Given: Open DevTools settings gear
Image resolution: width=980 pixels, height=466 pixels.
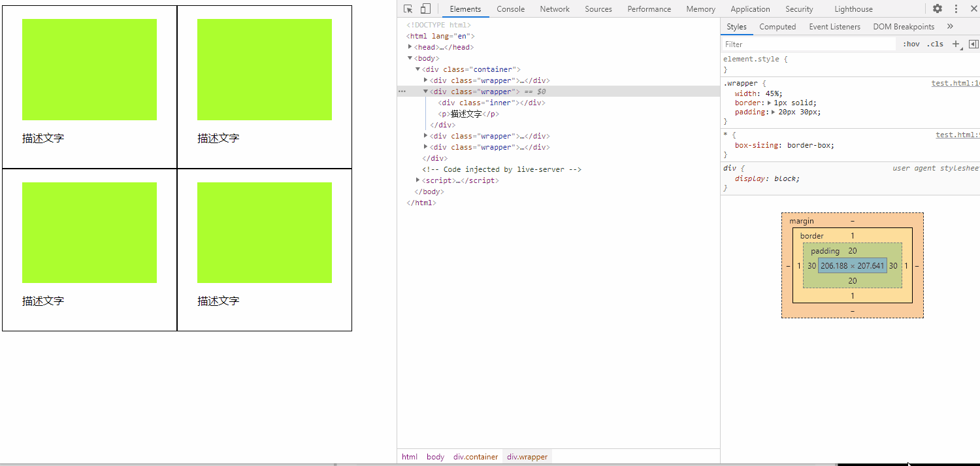Looking at the screenshot, I should pos(938,9).
